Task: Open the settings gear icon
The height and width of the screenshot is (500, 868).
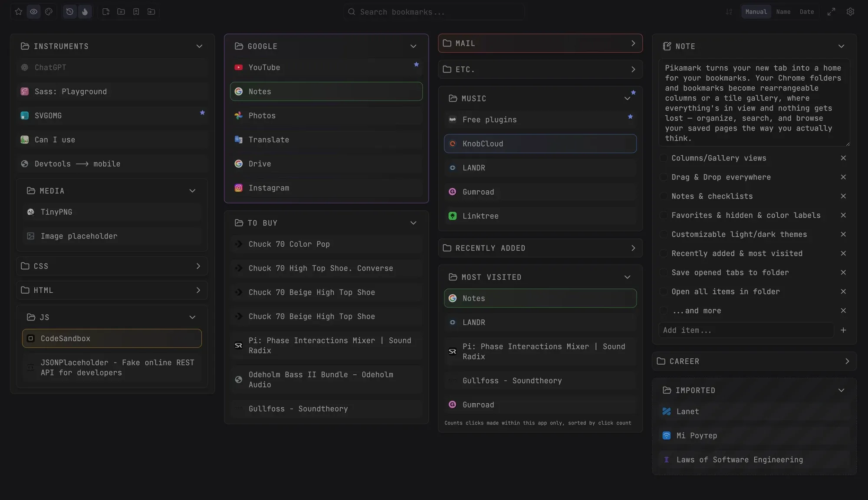Action: pos(851,12)
